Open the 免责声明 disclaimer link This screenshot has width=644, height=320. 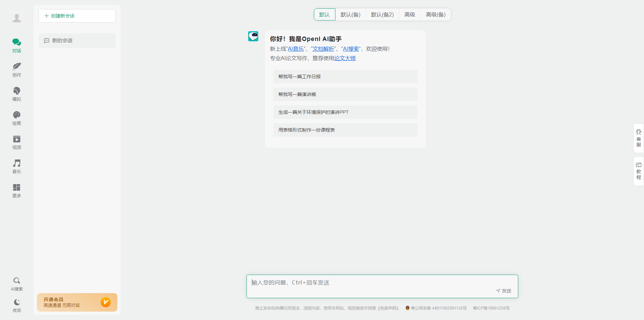pyautogui.click(x=388, y=308)
